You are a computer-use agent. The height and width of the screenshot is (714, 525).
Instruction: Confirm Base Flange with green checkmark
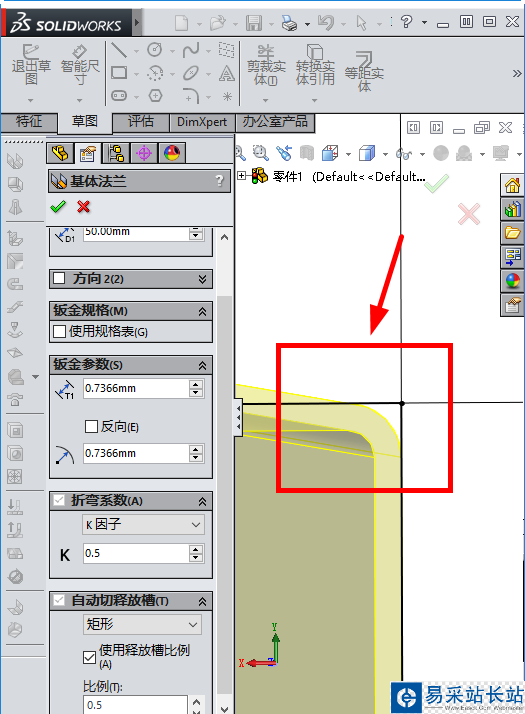pos(58,207)
